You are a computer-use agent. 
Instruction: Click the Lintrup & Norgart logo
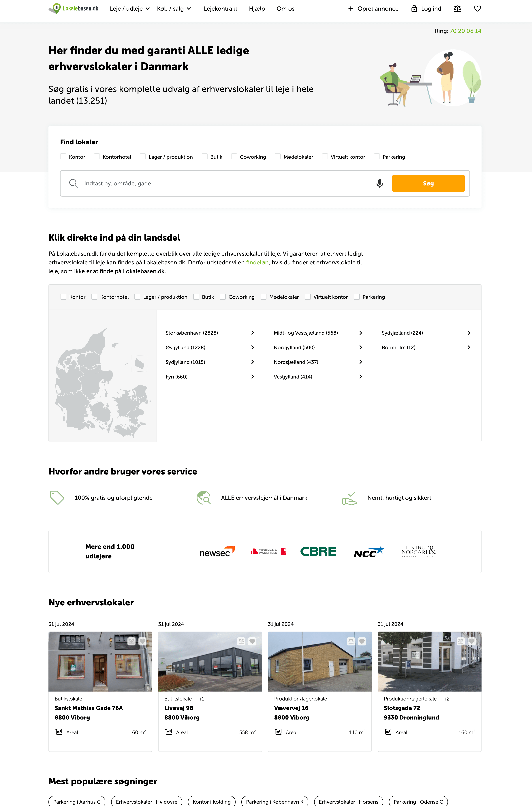click(419, 552)
